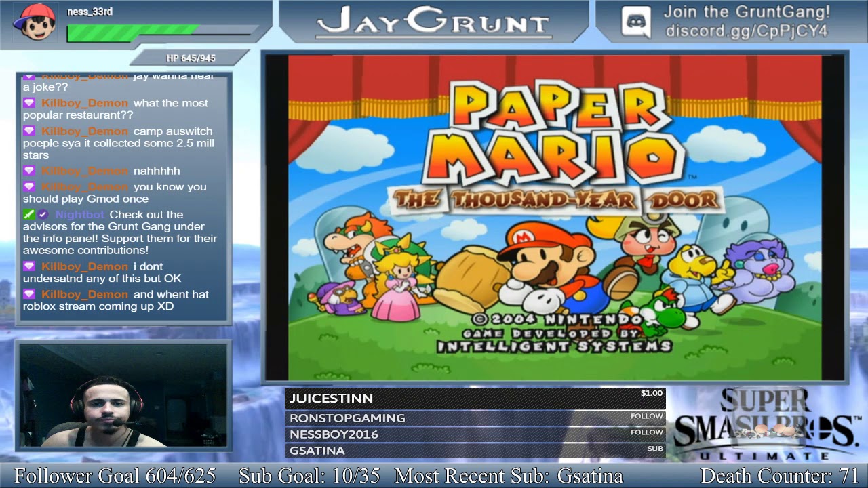Image resolution: width=868 pixels, height=488 pixels.
Task: Click the Join the GruntGang! text
Action: click(x=747, y=12)
